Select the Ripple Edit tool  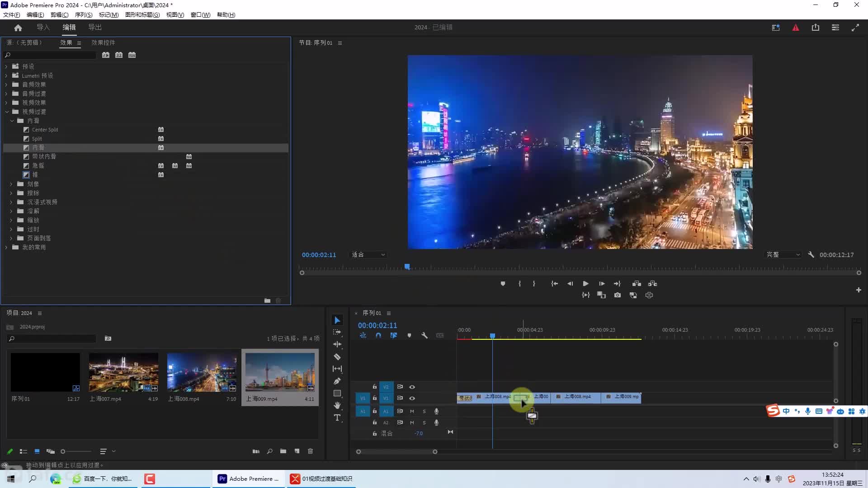pos(337,344)
